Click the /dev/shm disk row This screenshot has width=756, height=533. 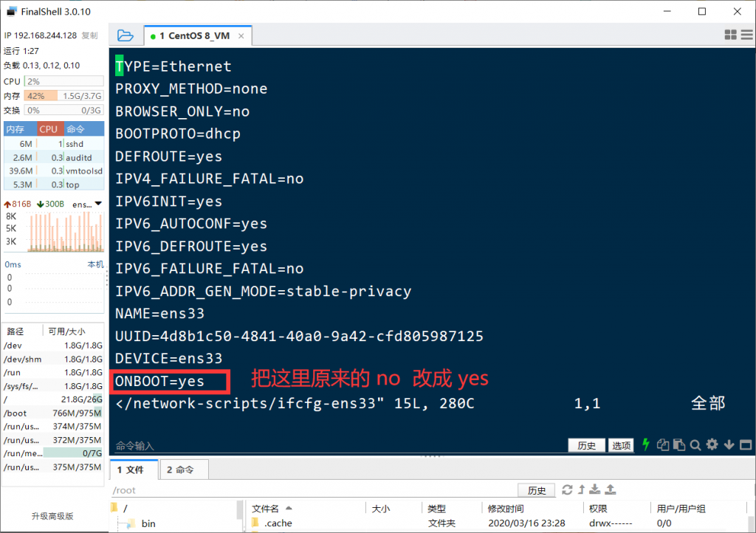(53, 359)
